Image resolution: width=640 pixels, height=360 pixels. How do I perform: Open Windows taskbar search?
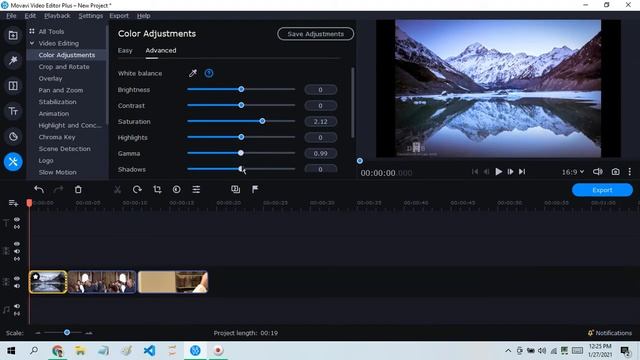[34, 351]
